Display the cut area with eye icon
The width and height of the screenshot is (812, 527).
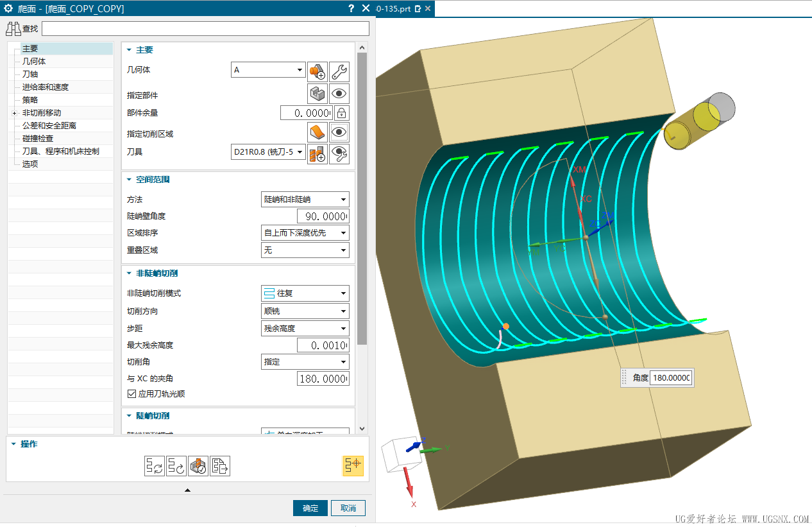coord(339,133)
